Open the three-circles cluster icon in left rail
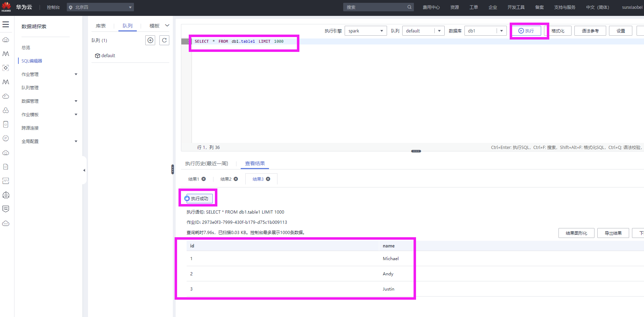 (6, 110)
